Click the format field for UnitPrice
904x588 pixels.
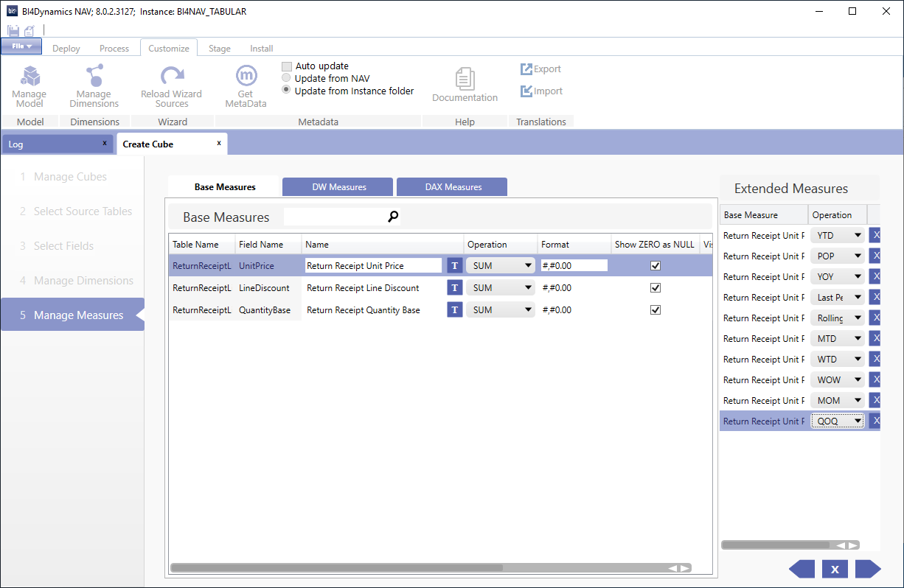pos(574,266)
